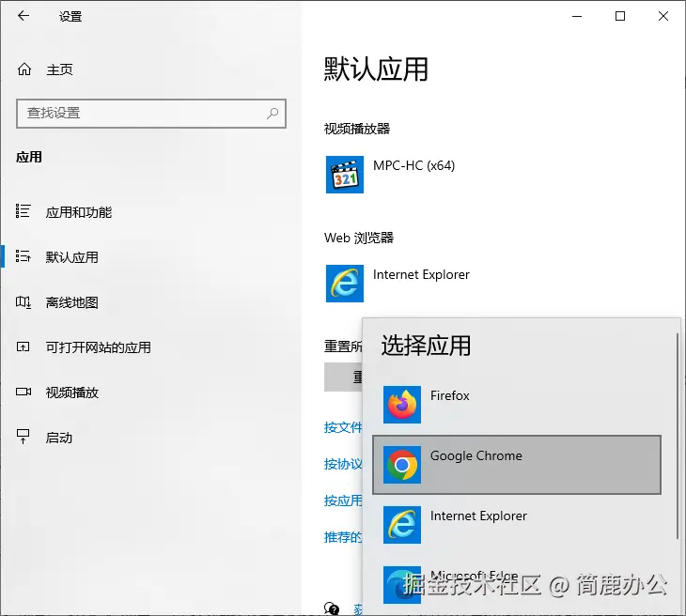This screenshot has height=616, width=686.
Task: Open 默认应用 in sidebar
Action: click(x=71, y=257)
